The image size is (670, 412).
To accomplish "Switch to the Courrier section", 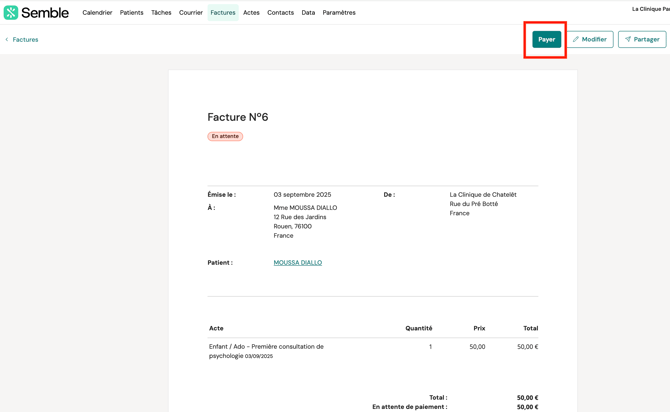I will [190, 13].
